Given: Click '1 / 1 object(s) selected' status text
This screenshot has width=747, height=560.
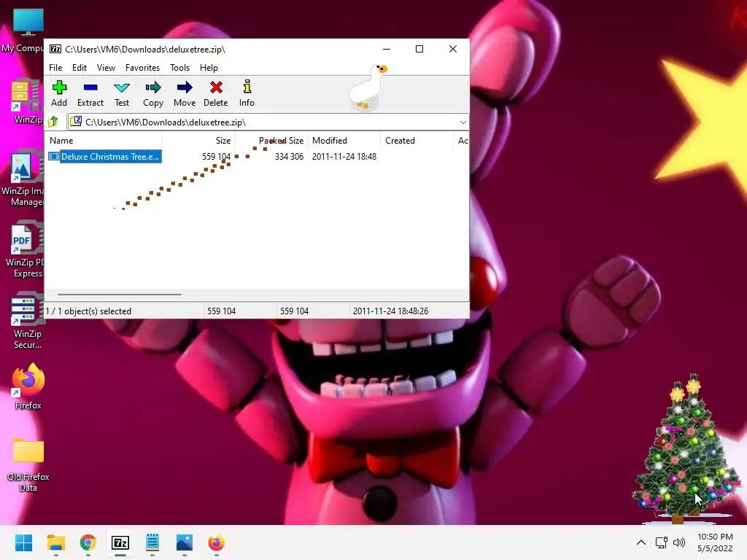Looking at the screenshot, I should tap(88, 311).
